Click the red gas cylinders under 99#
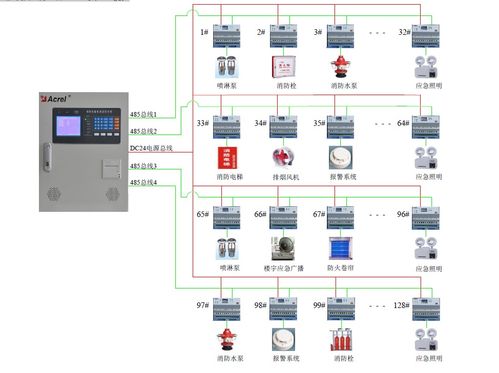This screenshot has width=499, height=373. point(341,340)
